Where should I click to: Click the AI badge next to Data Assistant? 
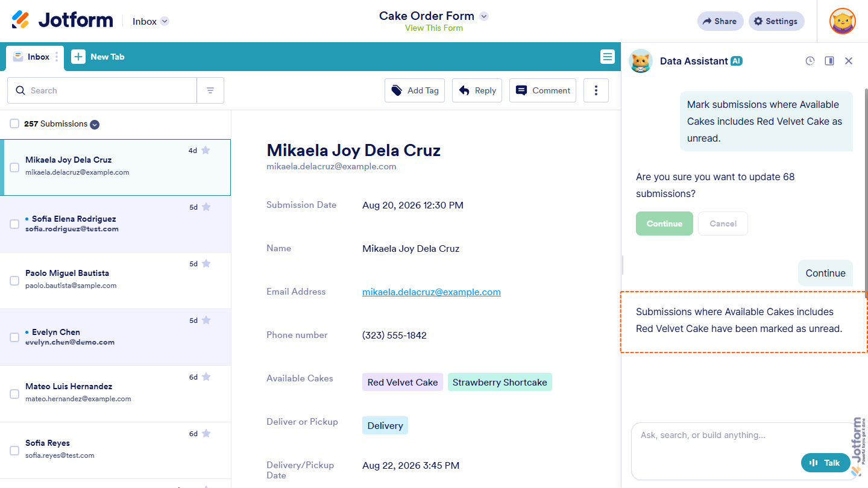coord(736,61)
